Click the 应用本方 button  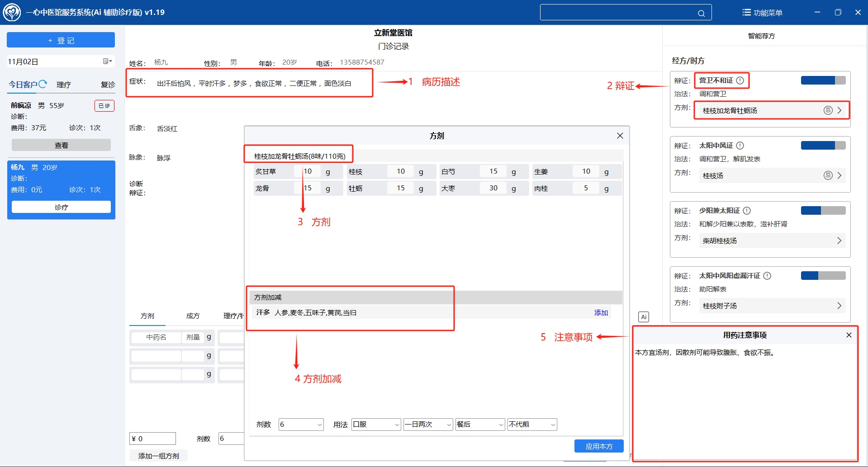coord(598,446)
